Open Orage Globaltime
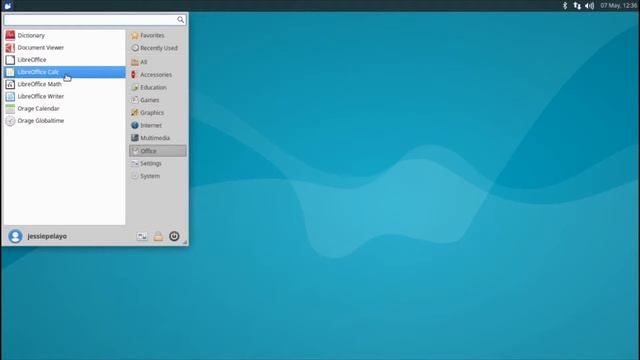The height and width of the screenshot is (360, 640). tap(64, 121)
